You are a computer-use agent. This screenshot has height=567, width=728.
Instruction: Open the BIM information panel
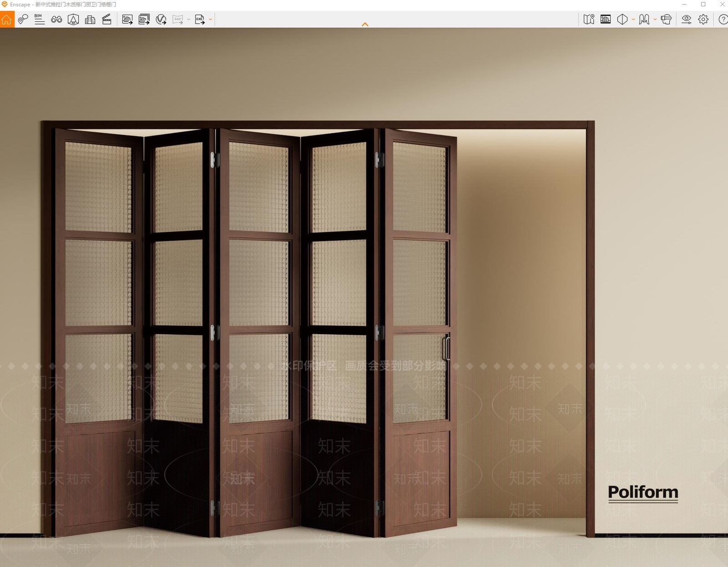point(40,19)
